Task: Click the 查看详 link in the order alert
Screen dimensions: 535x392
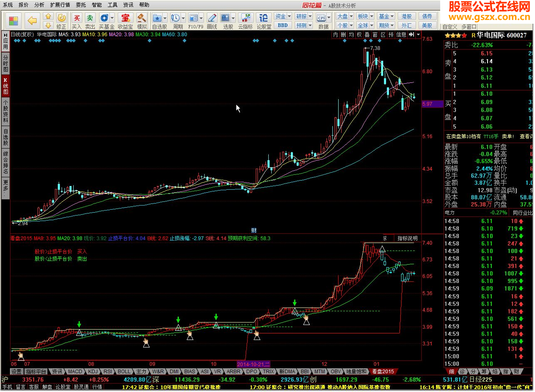Action: 526,136
